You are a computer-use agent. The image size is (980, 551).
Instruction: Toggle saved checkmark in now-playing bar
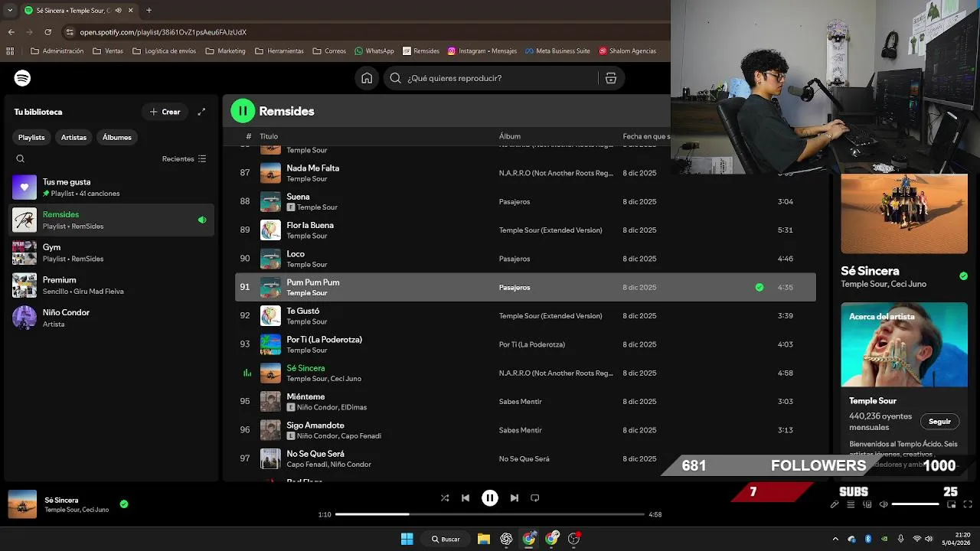[124, 504]
